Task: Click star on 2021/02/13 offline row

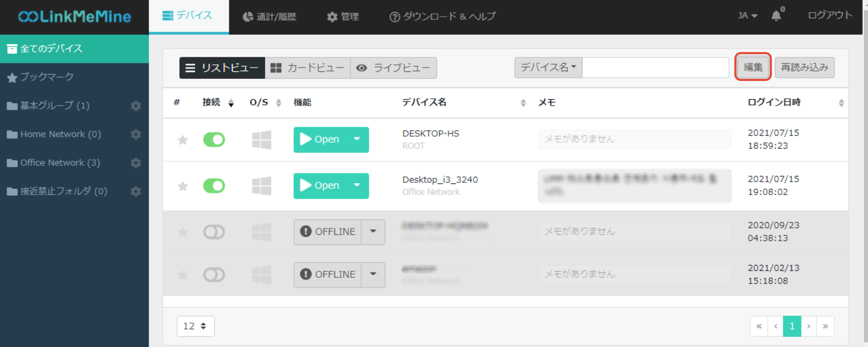Action: pos(183,275)
